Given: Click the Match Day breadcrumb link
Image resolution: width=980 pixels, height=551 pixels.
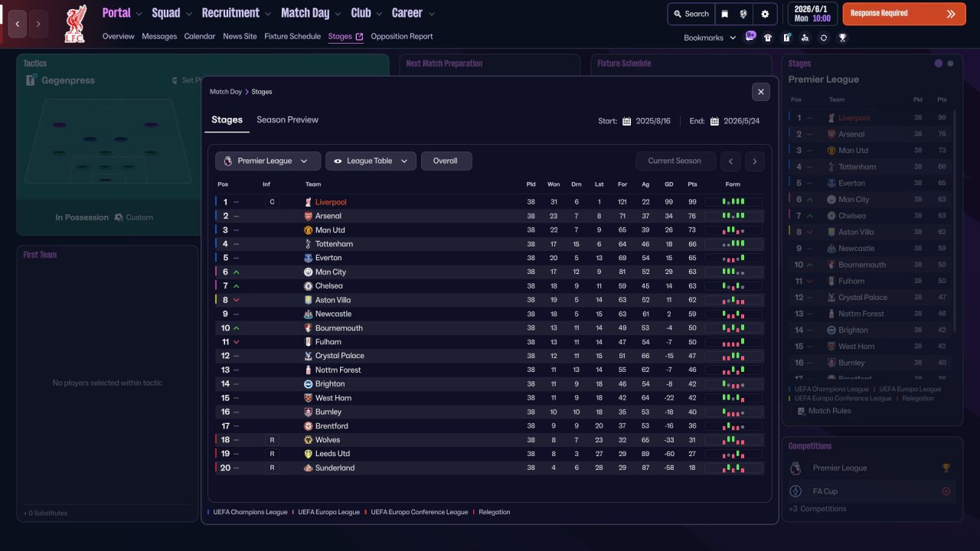Looking at the screenshot, I should click(x=226, y=92).
